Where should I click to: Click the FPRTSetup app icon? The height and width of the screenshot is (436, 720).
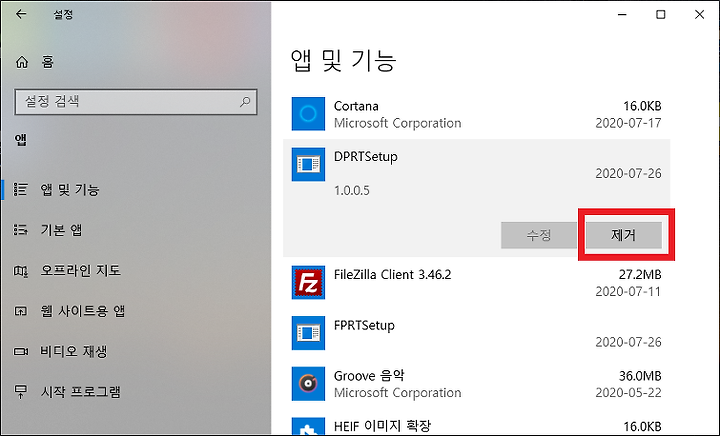[308, 333]
